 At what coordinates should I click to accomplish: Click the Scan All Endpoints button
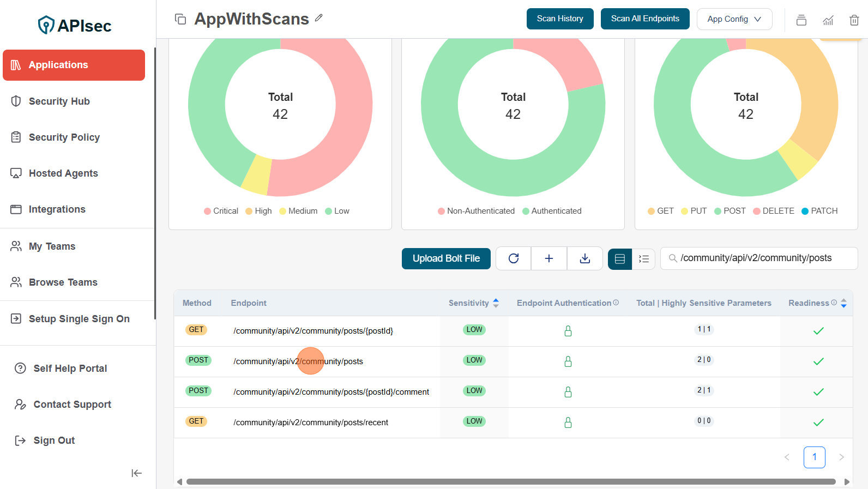(644, 19)
